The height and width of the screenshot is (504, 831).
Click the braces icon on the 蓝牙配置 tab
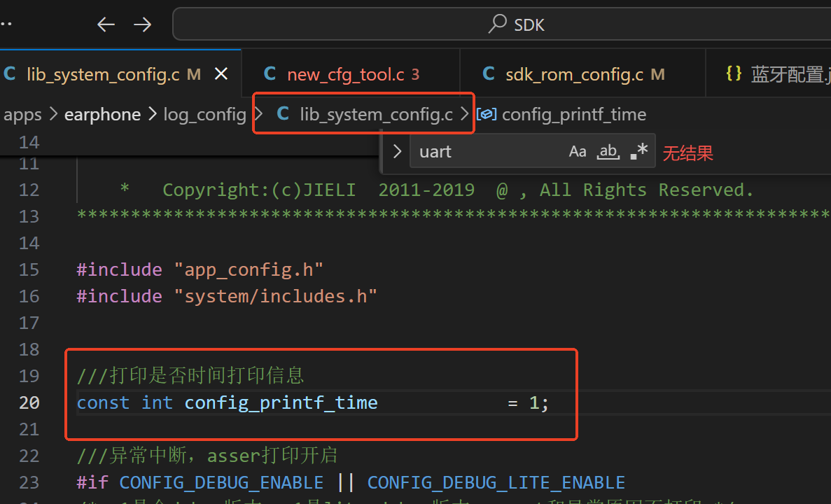click(734, 73)
